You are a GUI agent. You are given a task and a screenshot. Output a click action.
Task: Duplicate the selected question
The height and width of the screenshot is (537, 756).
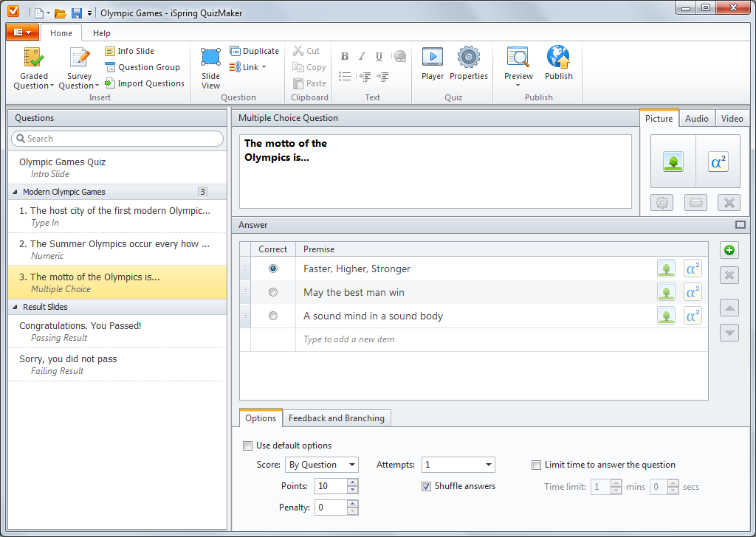254,51
